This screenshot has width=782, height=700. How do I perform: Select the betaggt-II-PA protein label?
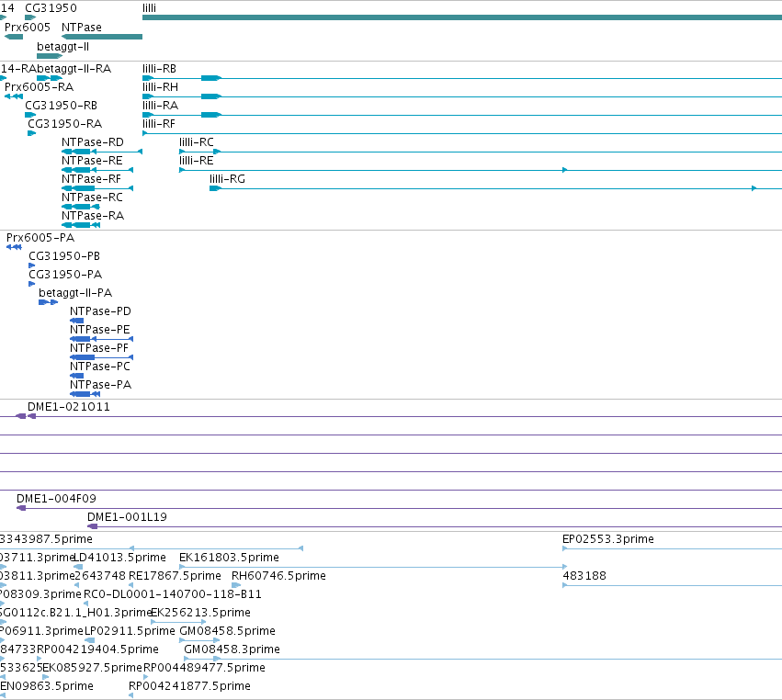75,293
